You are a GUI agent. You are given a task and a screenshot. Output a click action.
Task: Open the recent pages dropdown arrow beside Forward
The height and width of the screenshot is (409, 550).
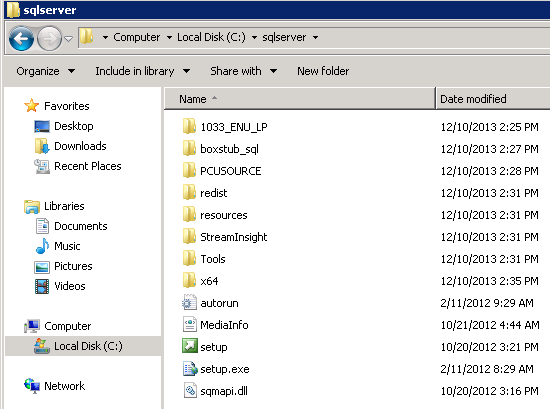coord(69,39)
